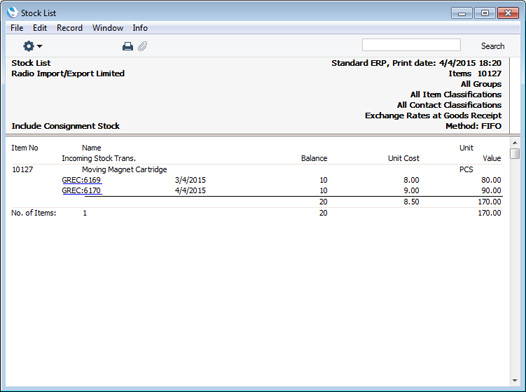Open the Window menu
526x392 pixels.
pyautogui.click(x=108, y=28)
